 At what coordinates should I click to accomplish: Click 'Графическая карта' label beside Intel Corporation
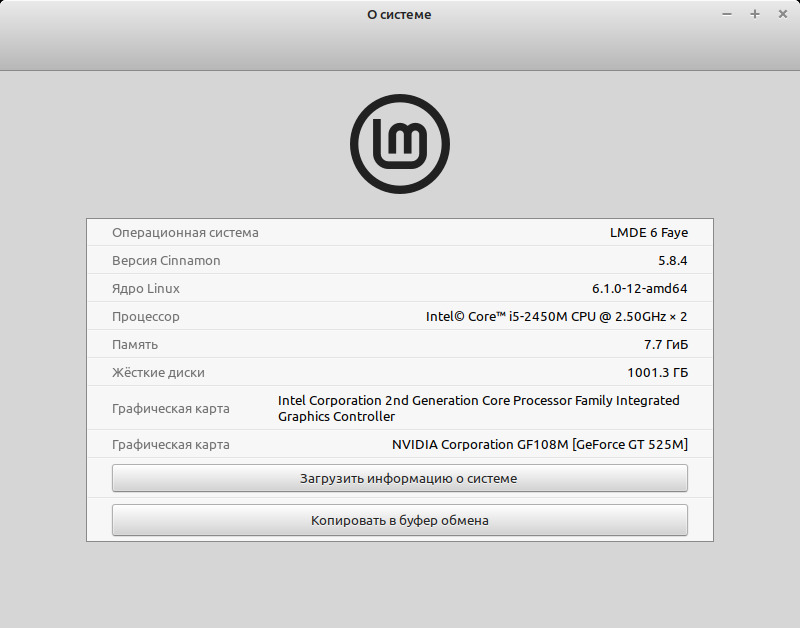[x=171, y=409]
